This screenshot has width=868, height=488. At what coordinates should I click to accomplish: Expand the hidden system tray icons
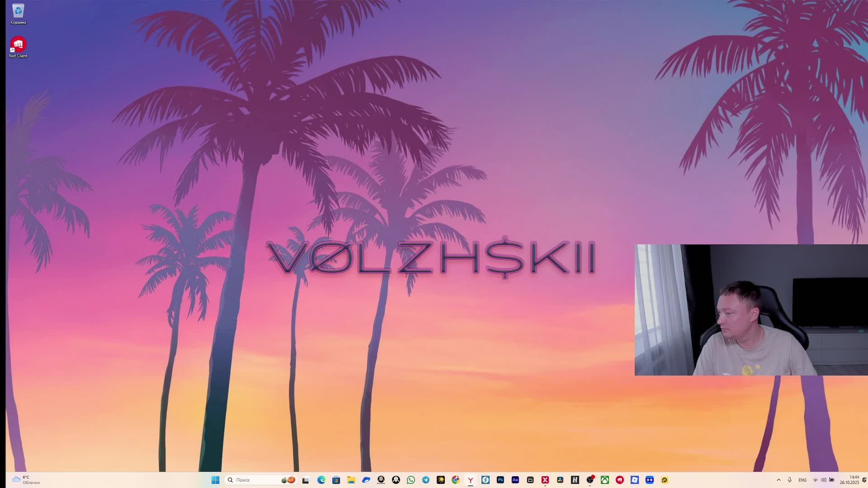778,480
